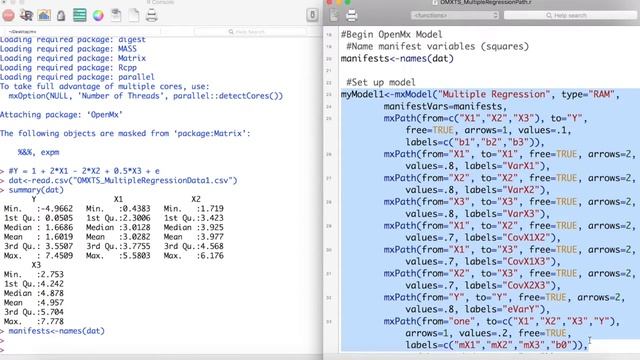This screenshot has width=640, height=360.
Task: Print the script from the editor toolbar
Action: click(x=351, y=16)
